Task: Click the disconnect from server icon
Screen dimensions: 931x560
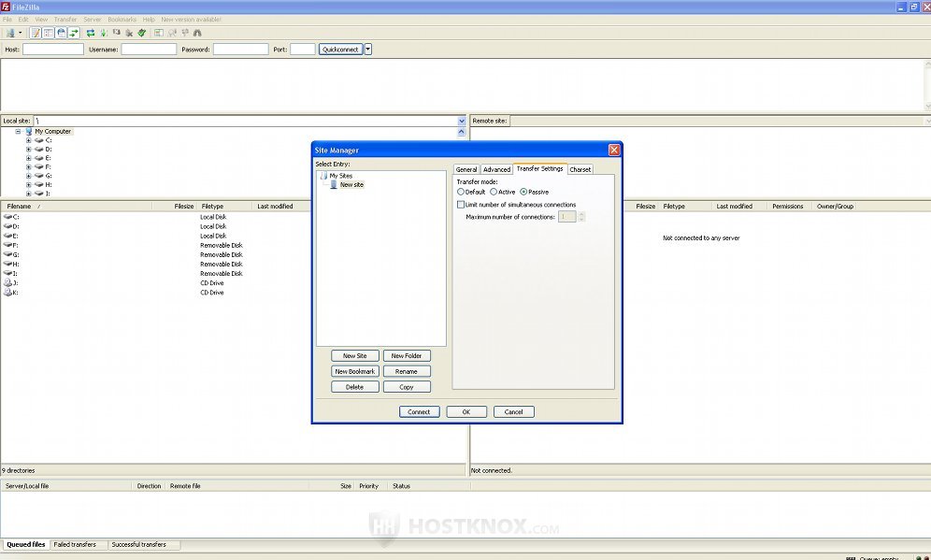Action: point(129,34)
